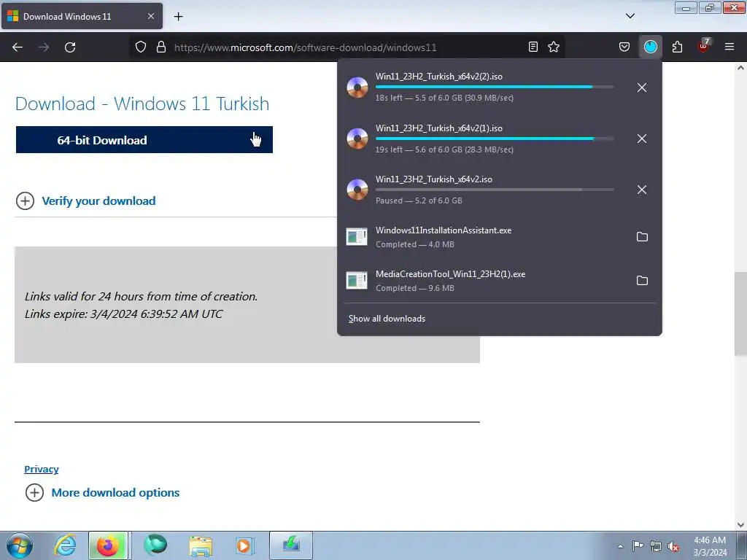This screenshot has height=560, width=747.
Task: Click disc icon of Win11_23H2_Turkish_x64v2(2).iso
Action: pyautogui.click(x=357, y=87)
